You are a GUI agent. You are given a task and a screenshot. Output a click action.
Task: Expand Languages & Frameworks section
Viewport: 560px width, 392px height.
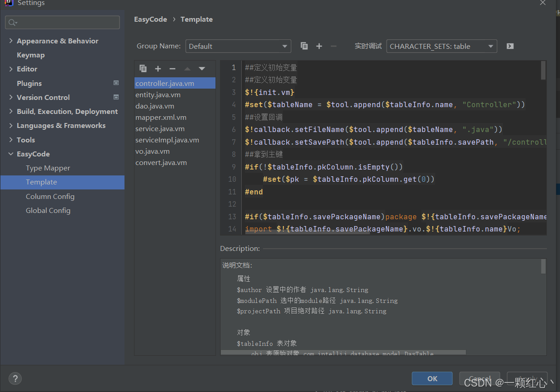11,125
